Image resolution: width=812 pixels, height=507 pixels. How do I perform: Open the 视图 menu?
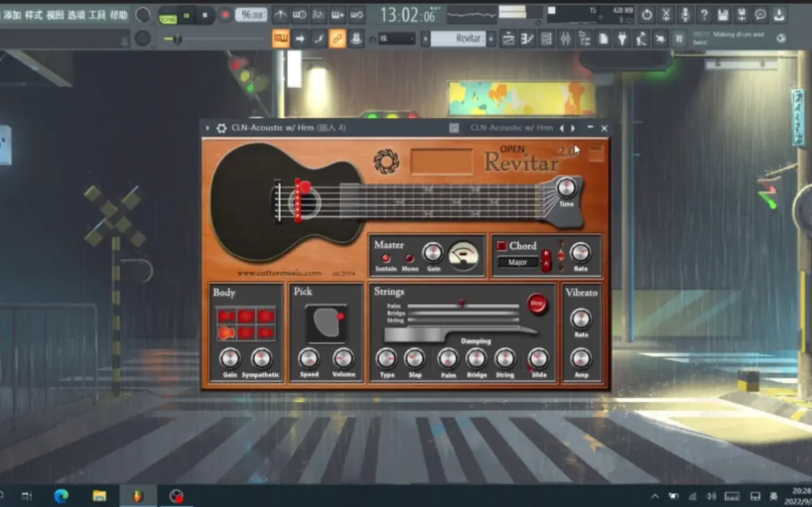click(55, 15)
